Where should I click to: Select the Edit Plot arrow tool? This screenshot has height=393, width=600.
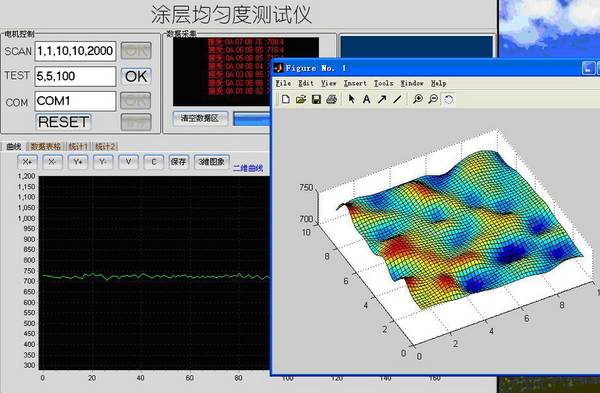pos(351,99)
